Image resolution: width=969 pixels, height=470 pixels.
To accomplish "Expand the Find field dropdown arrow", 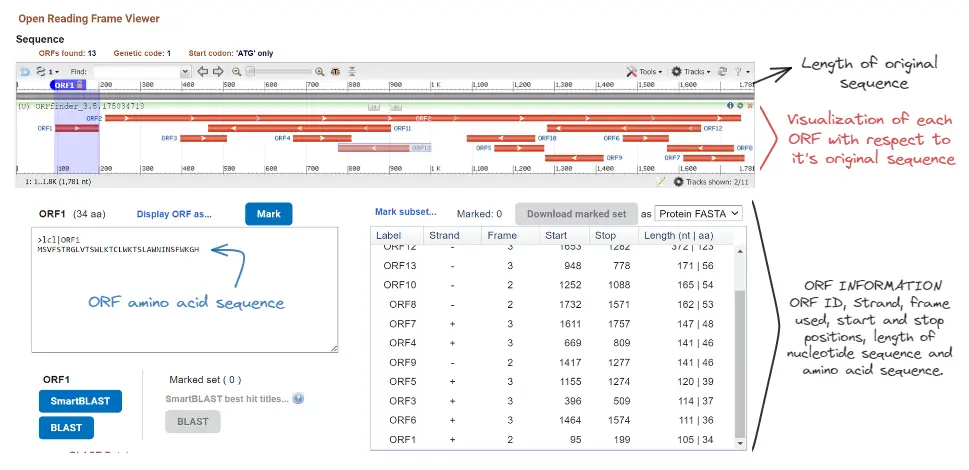I will [x=184, y=72].
